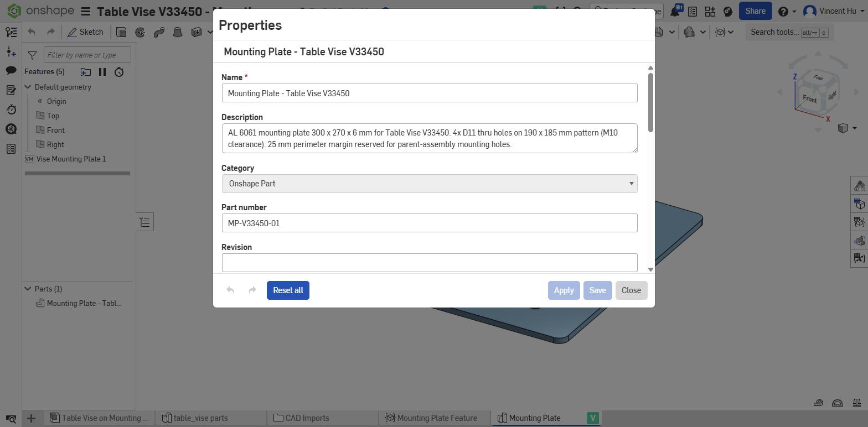Click the Save button in Properties
Viewport: 868px width, 427px height.
click(597, 290)
